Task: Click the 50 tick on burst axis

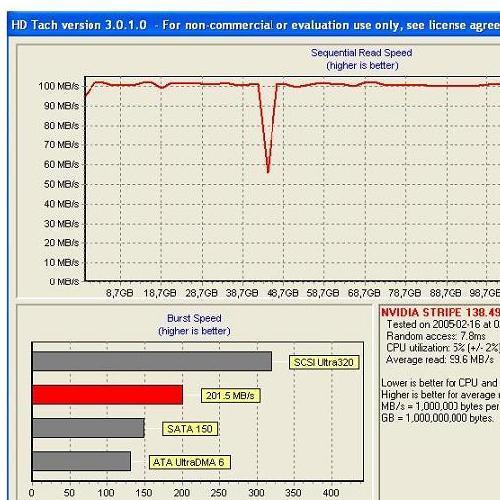Action: [69, 493]
